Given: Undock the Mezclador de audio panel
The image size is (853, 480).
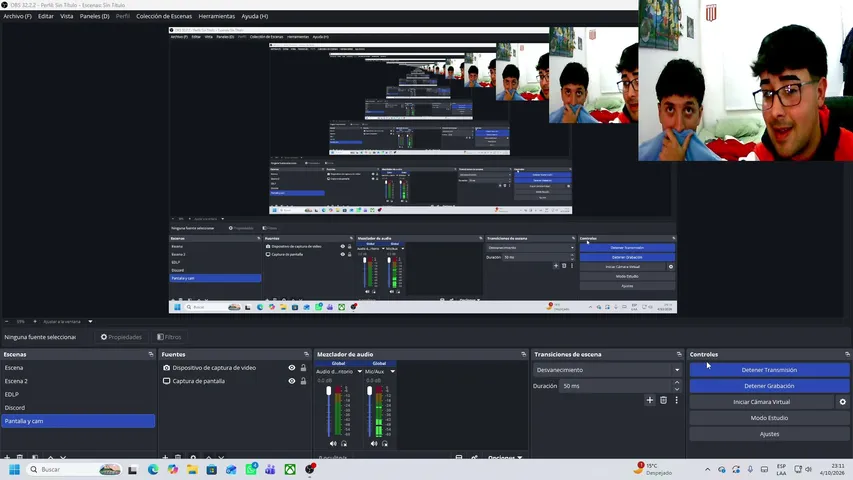Looking at the screenshot, I should click(x=523, y=354).
